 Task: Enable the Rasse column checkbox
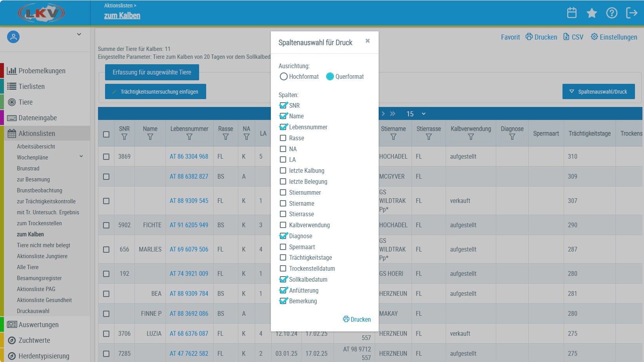[283, 138]
